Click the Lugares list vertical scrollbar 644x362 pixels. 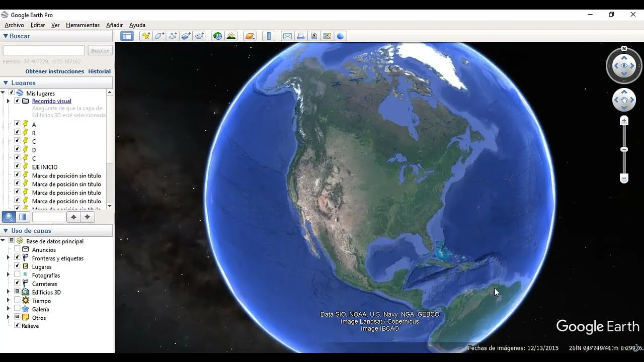coord(110,149)
